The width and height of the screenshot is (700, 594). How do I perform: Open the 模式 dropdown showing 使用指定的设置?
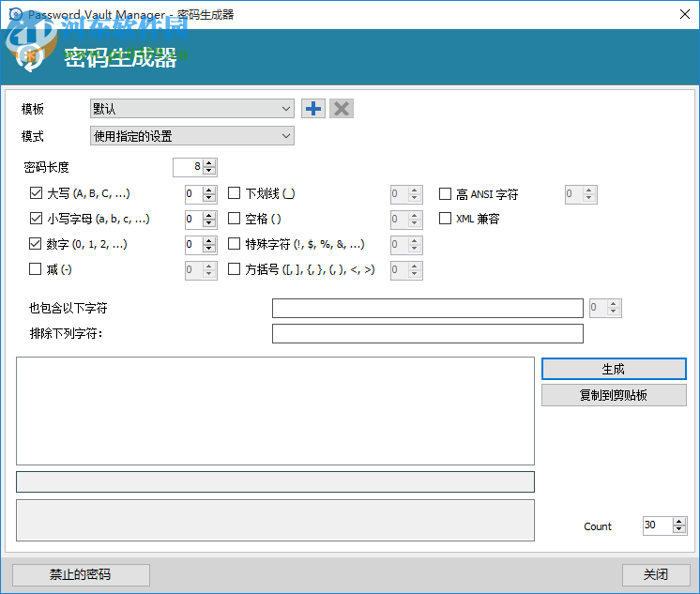click(x=192, y=136)
